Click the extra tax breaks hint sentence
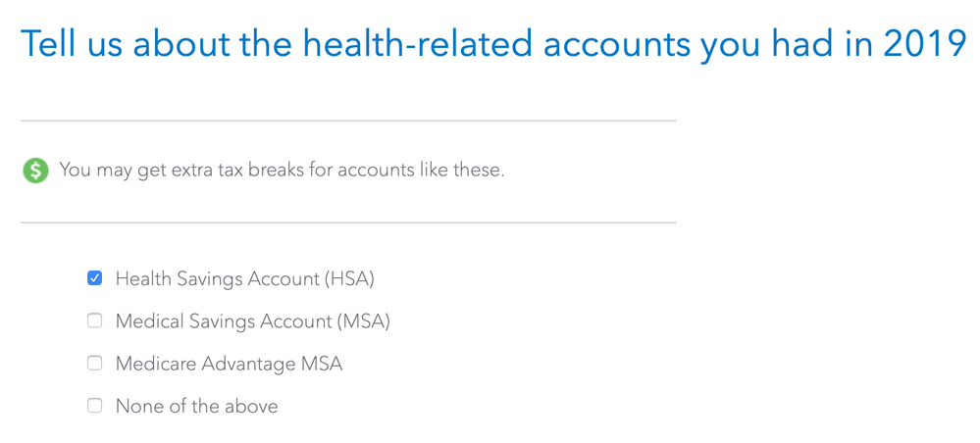980x443 pixels. 282,170
